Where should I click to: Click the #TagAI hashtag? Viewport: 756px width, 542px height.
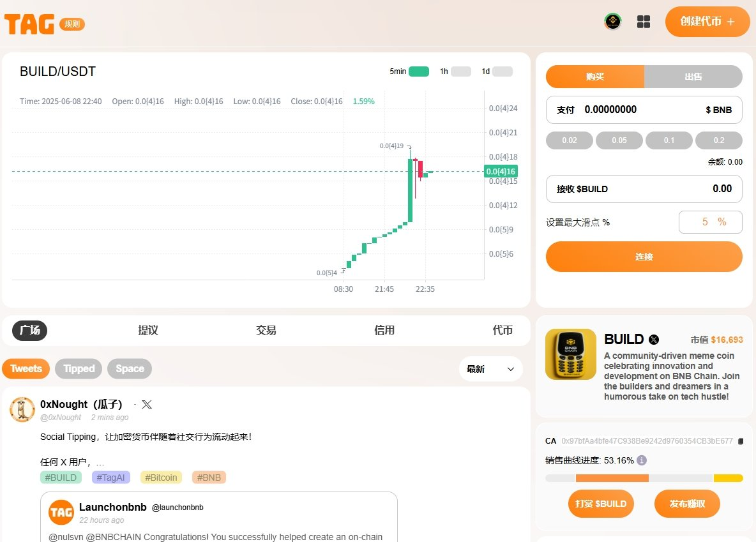pos(111,478)
